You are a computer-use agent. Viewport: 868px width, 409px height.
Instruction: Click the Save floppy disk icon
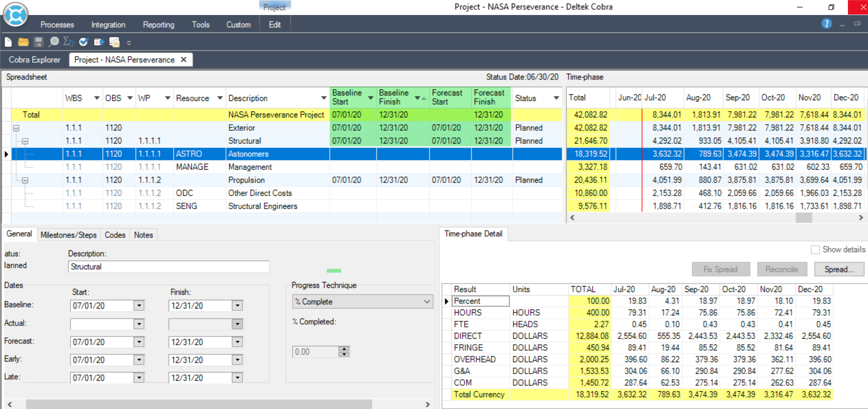39,42
